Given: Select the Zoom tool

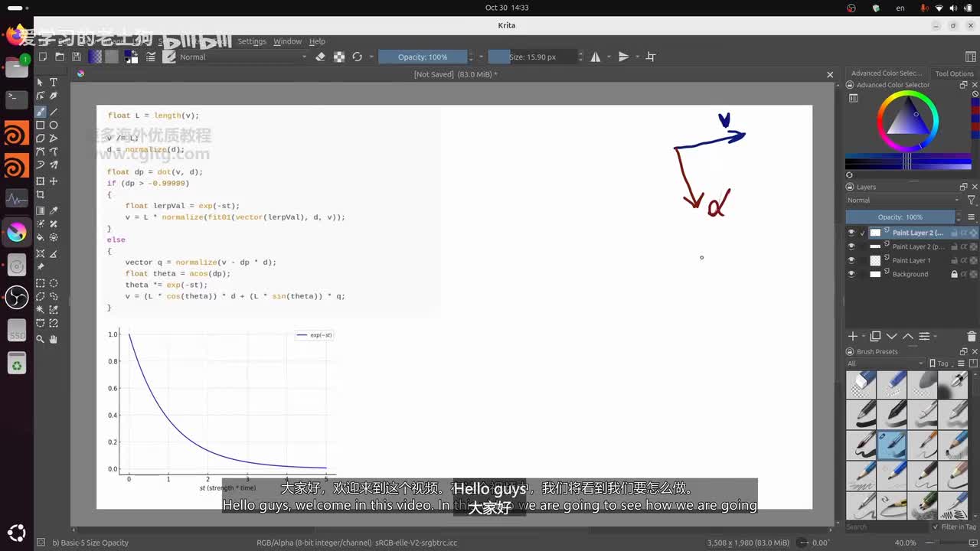Looking at the screenshot, I should [x=41, y=338].
